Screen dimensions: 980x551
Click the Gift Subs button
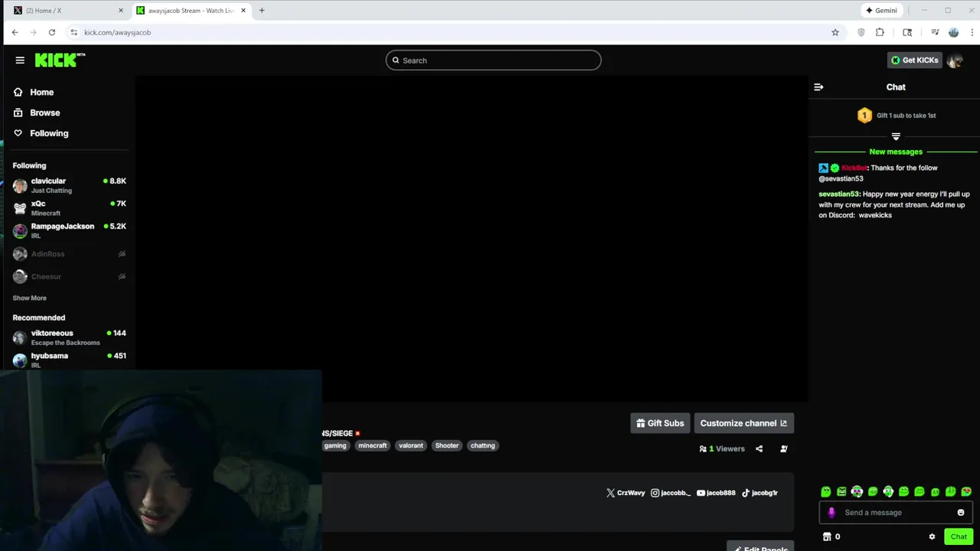click(660, 423)
